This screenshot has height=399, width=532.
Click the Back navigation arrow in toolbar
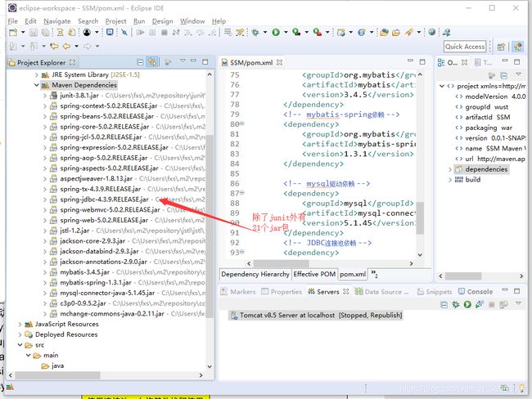tap(66, 46)
